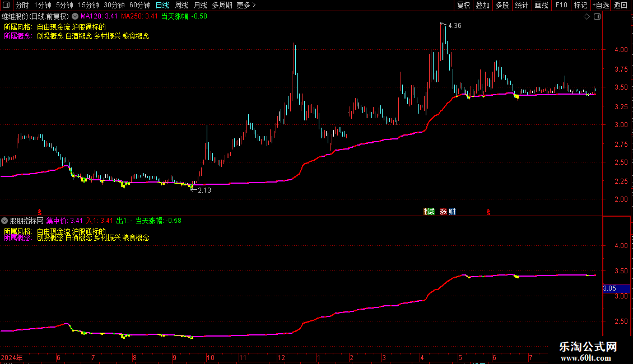Click the 4.36 high price label
This screenshot has width=633, height=364.
[454, 26]
